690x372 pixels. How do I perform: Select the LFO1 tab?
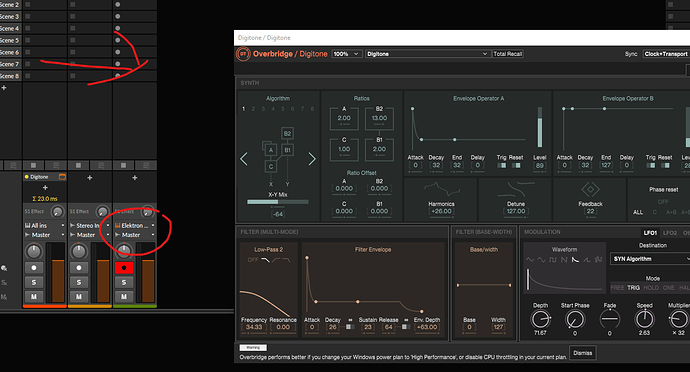(x=650, y=233)
